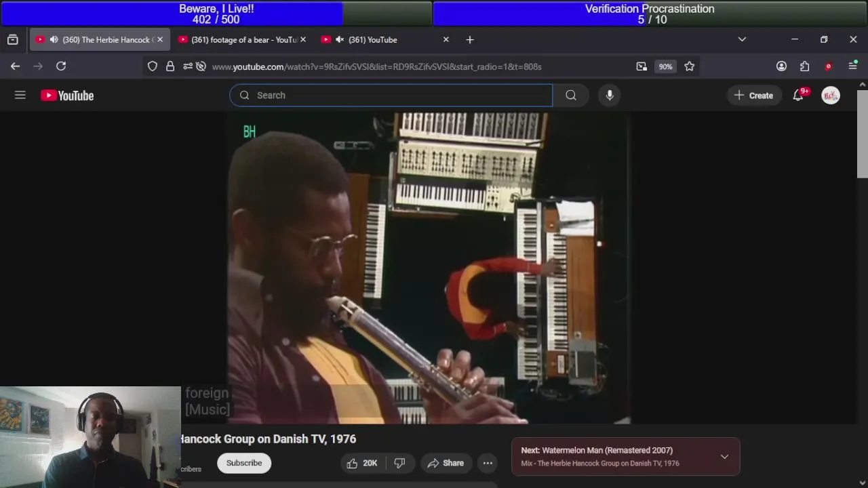The image size is (868, 488).
Task: Switch to the (361) YouTube tab
Action: tap(385, 39)
